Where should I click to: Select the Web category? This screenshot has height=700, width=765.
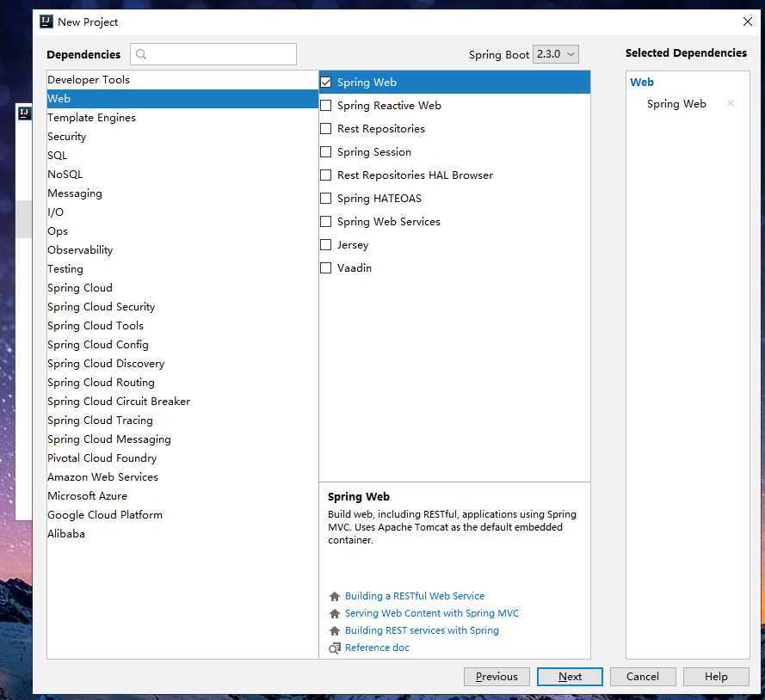tap(182, 99)
